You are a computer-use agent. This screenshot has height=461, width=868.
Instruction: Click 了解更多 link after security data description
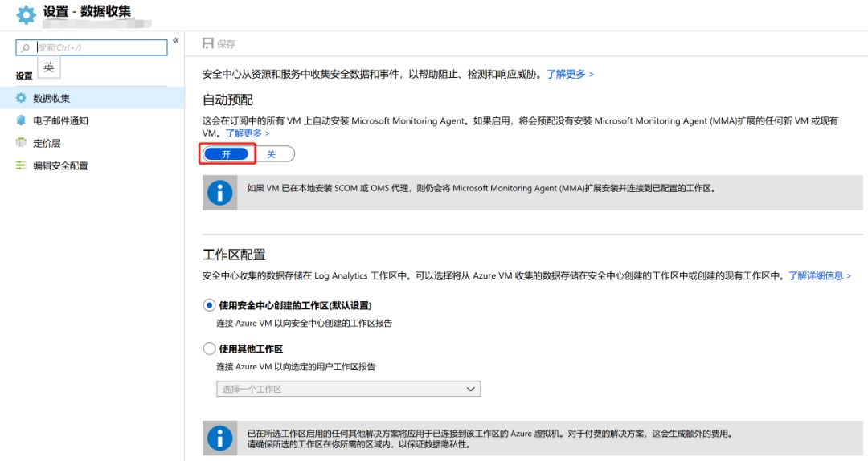(570, 74)
